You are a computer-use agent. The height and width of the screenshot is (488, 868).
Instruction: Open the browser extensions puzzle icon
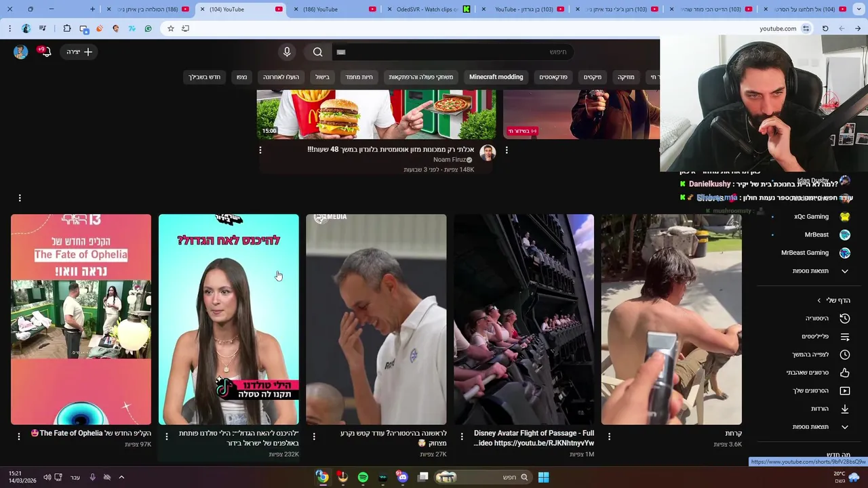pyautogui.click(x=67, y=28)
